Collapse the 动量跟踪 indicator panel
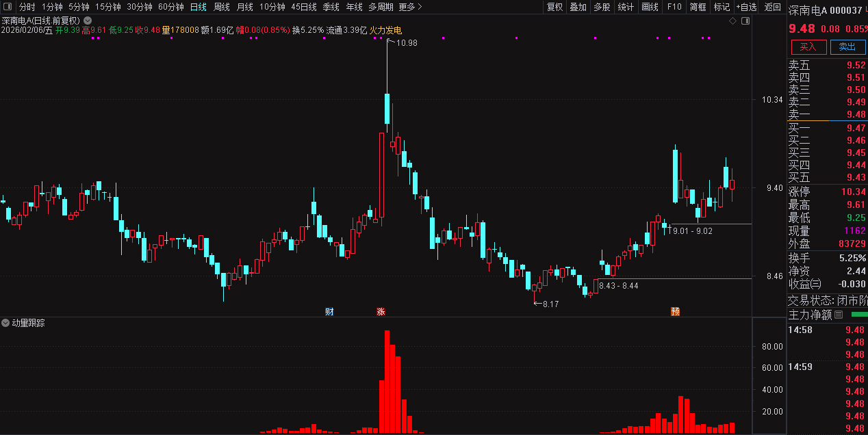This screenshot has height=435, width=868. (5, 323)
